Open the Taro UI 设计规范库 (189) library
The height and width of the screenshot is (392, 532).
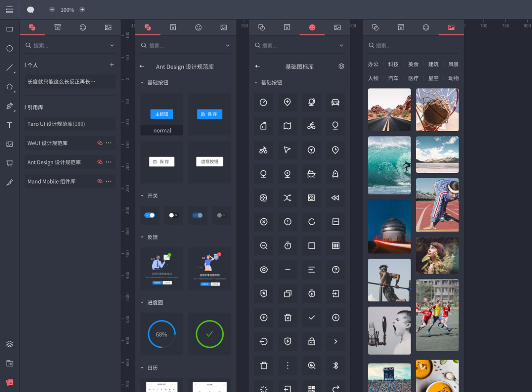click(70, 124)
